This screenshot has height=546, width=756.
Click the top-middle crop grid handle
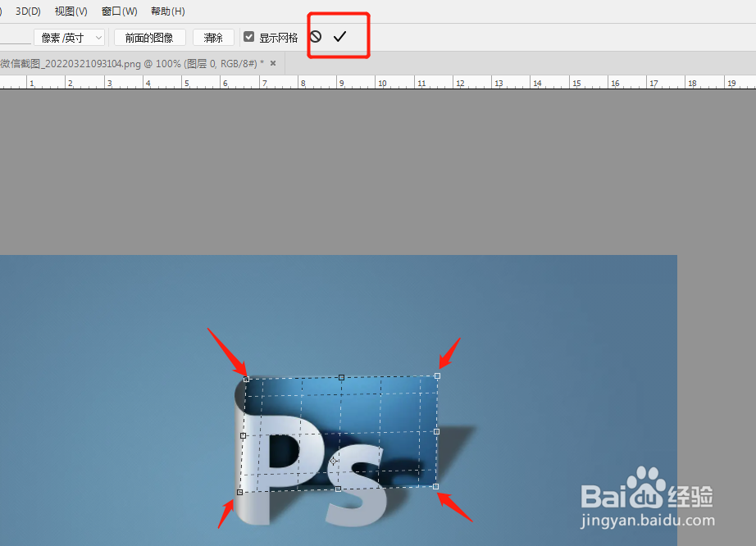click(341, 378)
